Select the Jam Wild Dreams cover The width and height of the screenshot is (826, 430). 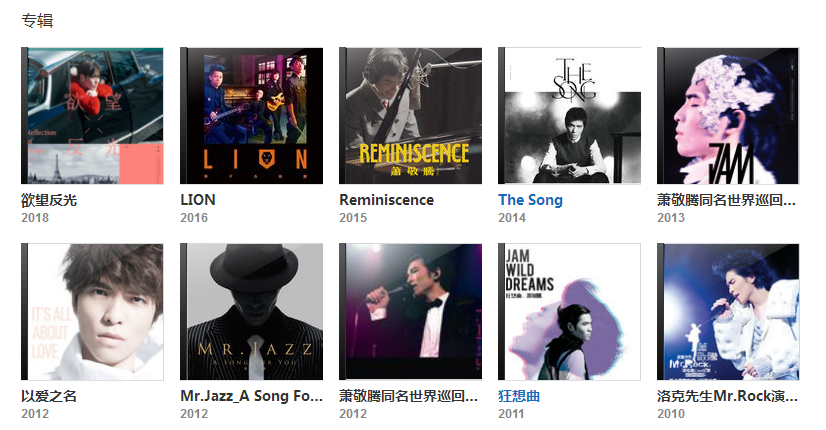click(x=569, y=311)
